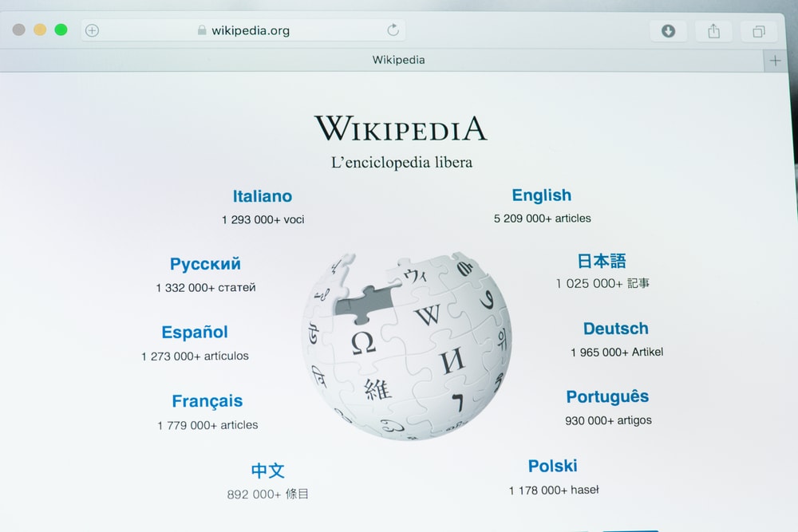Select the Español language link

[x=195, y=333]
